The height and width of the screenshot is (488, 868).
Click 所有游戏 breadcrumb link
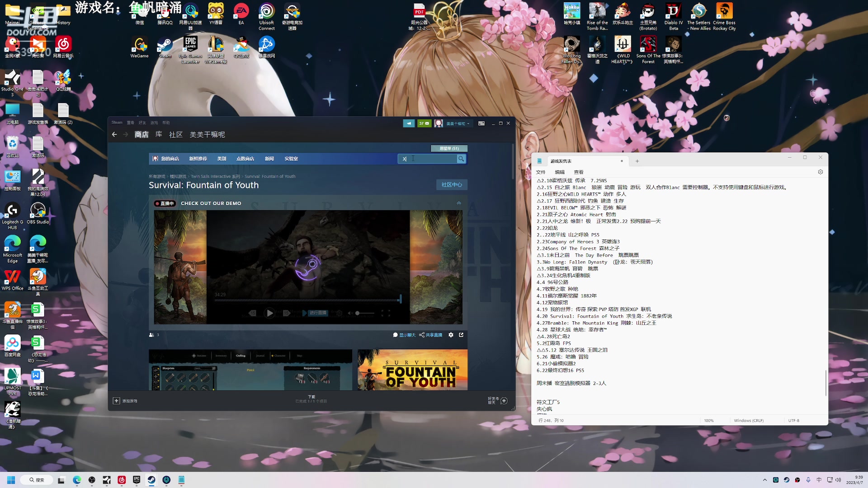157,177
